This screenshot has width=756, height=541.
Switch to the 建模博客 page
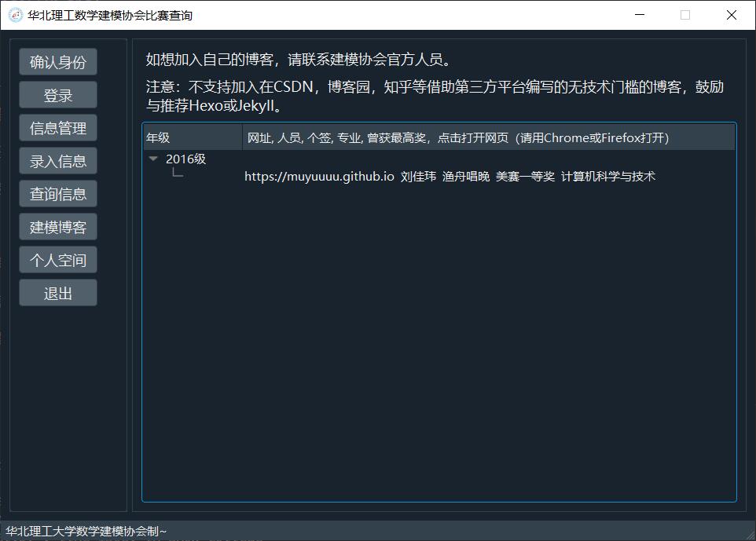tap(58, 228)
